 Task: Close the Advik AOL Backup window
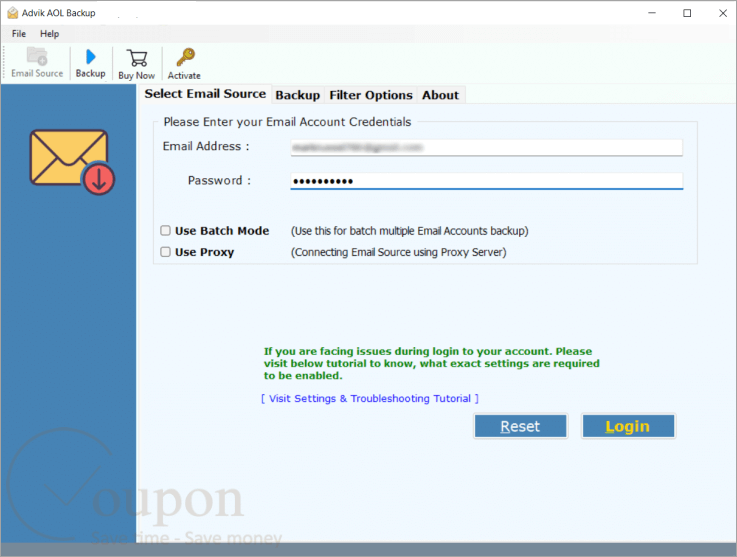click(x=723, y=13)
